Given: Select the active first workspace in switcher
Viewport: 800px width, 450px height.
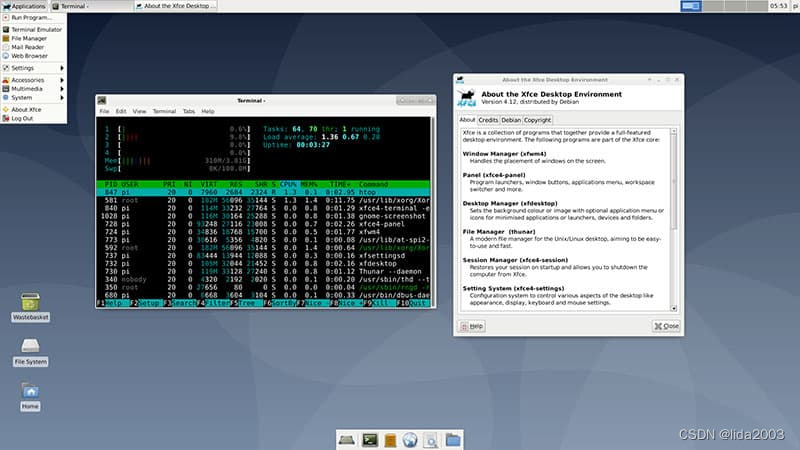Looking at the screenshot, I should 691,6.
